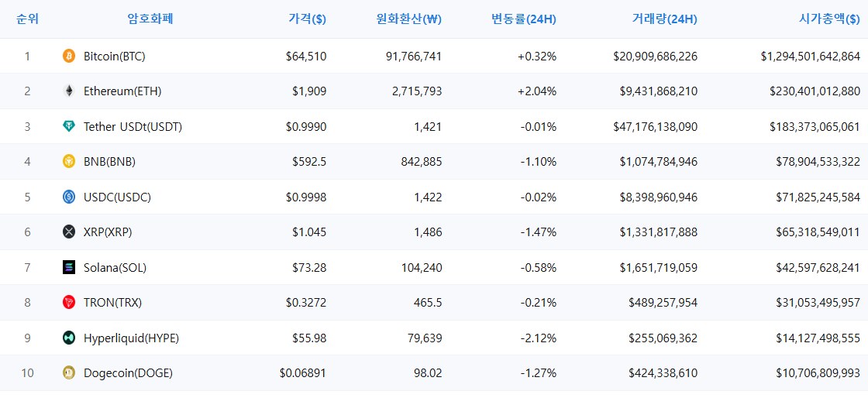Image resolution: width=868 pixels, height=398 pixels.
Task: Select the TRON price $0.3272
Action: click(306, 302)
